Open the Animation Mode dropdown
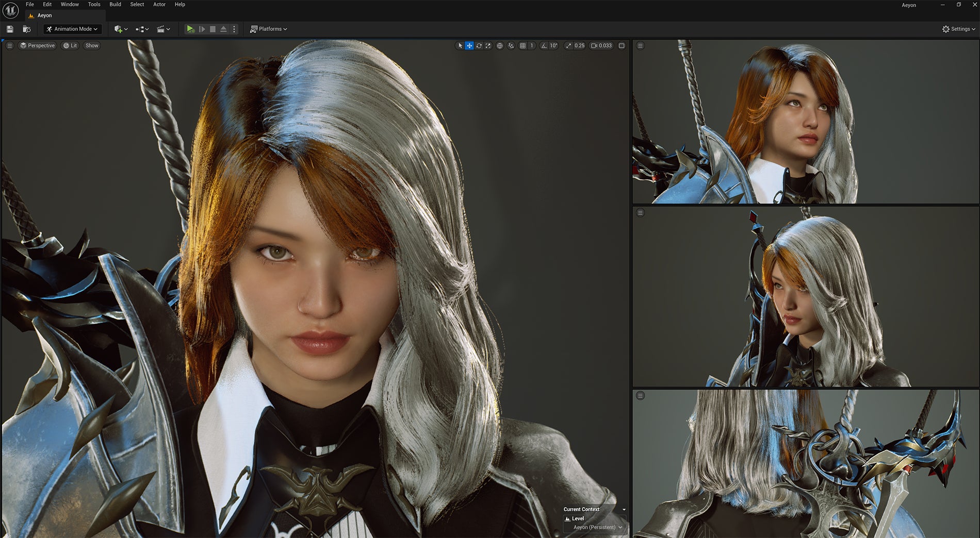The image size is (980, 538). [72, 29]
